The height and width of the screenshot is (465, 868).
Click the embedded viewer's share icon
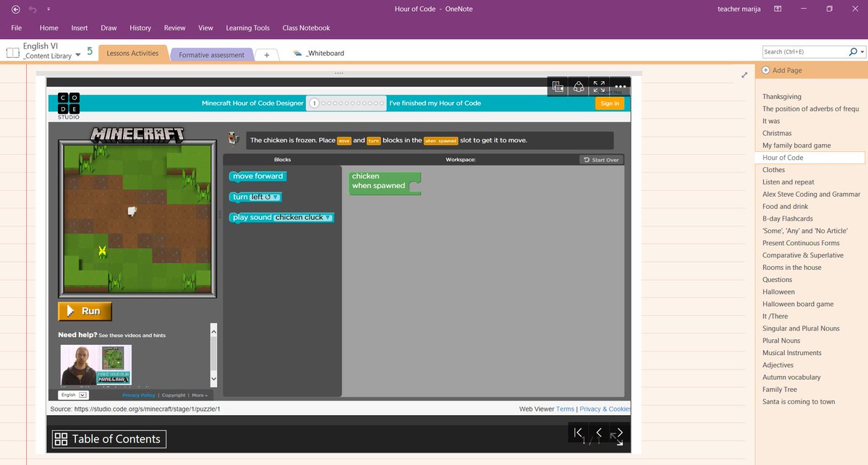579,87
